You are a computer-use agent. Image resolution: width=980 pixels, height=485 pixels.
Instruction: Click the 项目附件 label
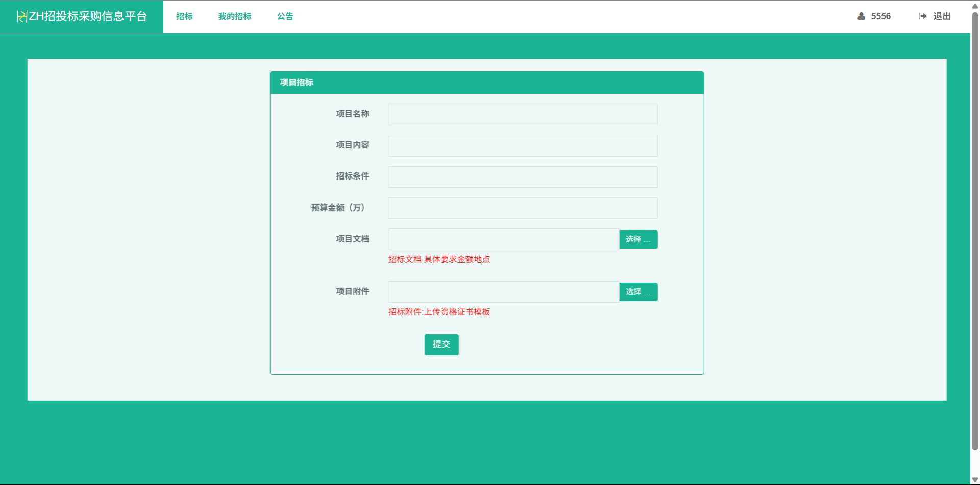(x=352, y=291)
